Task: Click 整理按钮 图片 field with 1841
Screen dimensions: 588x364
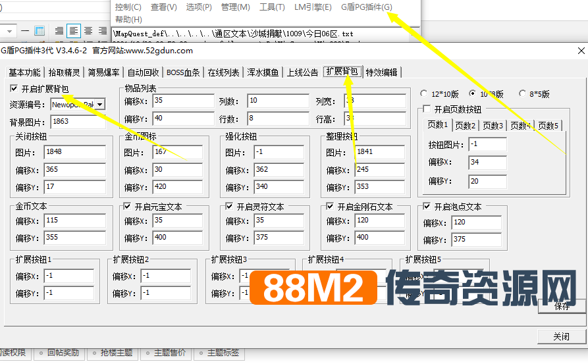Action: pyautogui.click(x=379, y=152)
